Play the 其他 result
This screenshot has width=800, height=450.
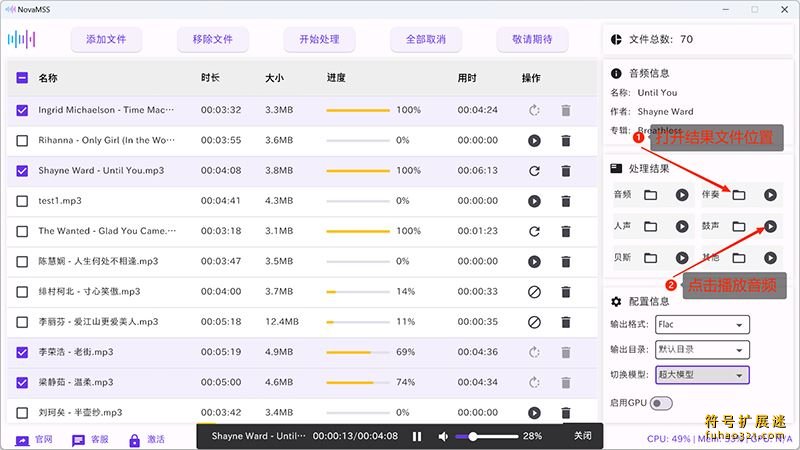pyautogui.click(x=770, y=258)
